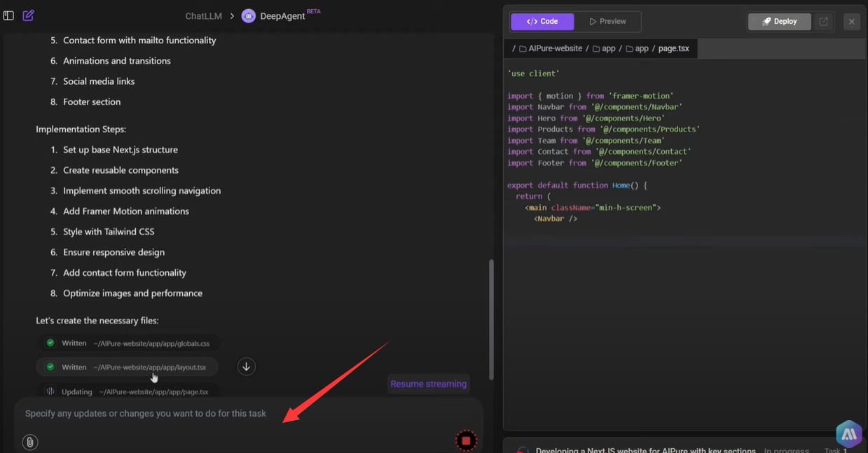Open the Written layout.tsx file entry
Viewport: 868px width, 453px height.
[x=127, y=367]
